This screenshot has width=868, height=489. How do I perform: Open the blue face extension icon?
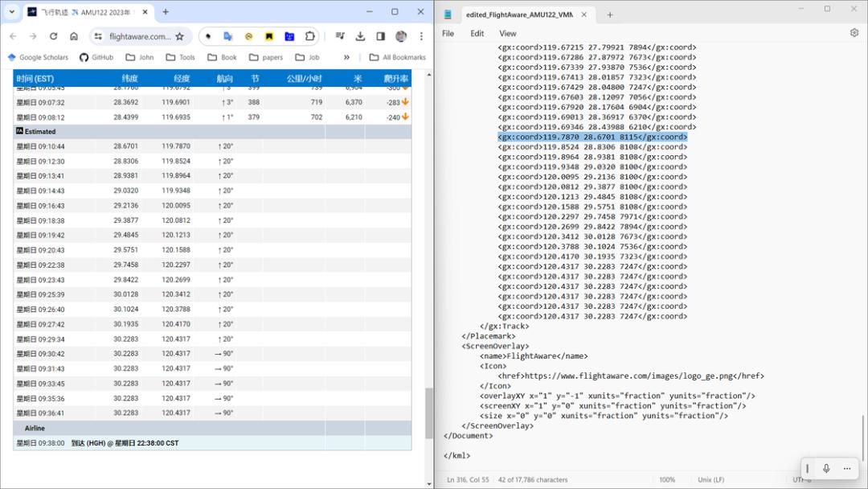[x=289, y=36]
